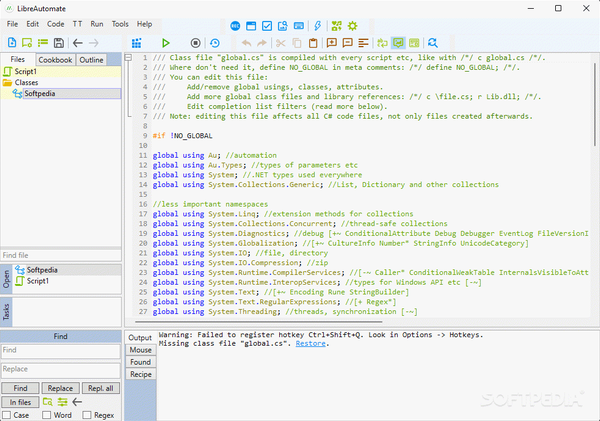Copy with the two-pages icon
This screenshot has height=421, width=600.
(297, 43)
